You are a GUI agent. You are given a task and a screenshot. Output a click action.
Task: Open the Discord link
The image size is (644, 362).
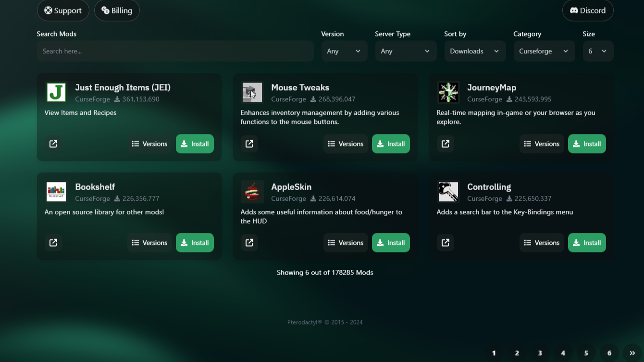pos(588,11)
